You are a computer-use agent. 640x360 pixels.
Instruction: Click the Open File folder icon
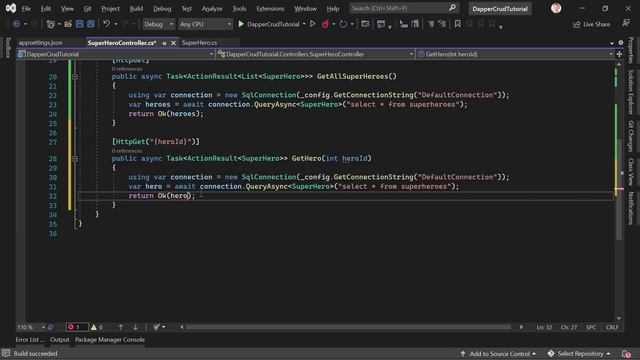[68, 24]
